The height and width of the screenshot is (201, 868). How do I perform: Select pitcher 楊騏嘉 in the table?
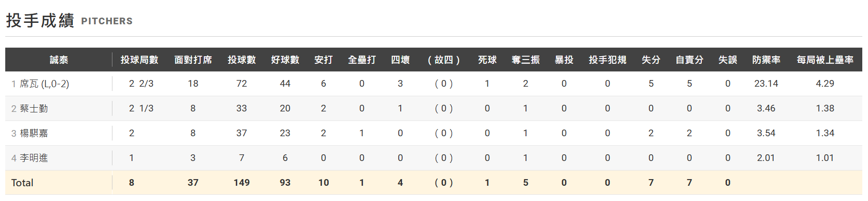pyautogui.click(x=34, y=133)
